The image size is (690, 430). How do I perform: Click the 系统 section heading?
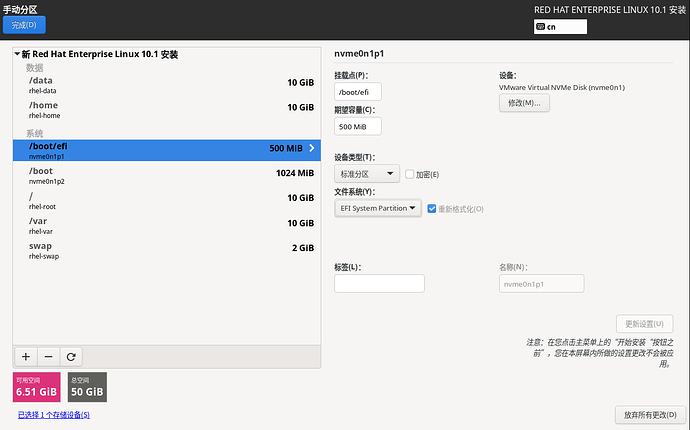[34, 133]
